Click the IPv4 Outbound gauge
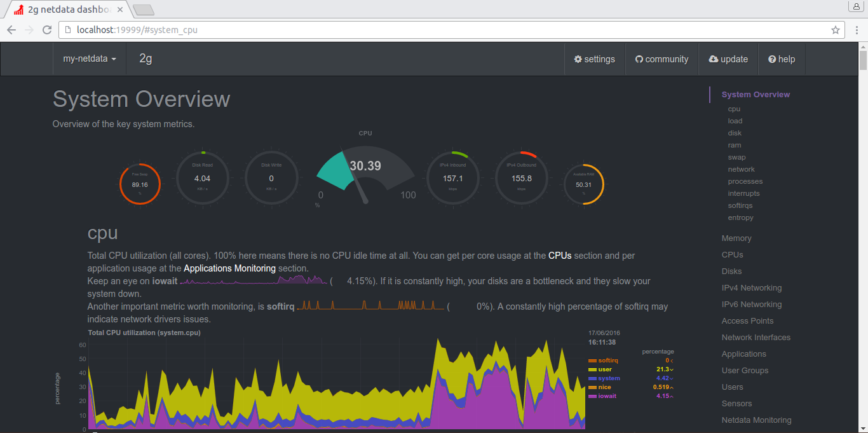 tap(521, 178)
